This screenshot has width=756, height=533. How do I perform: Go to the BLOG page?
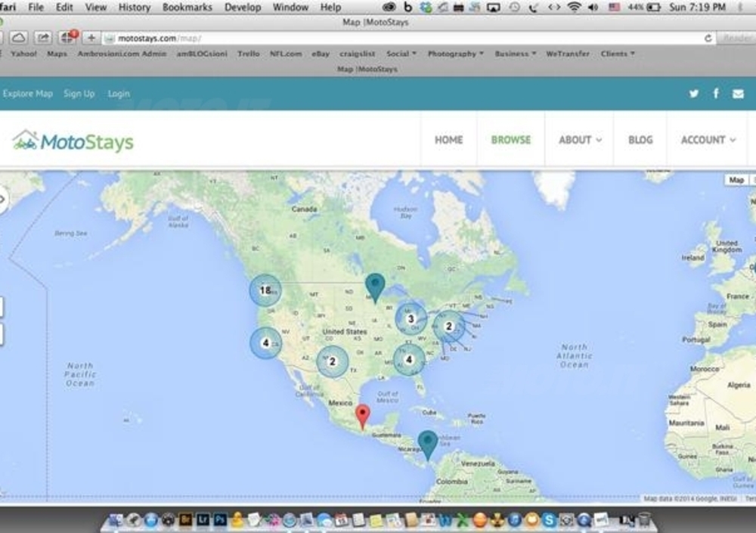pyautogui.click(x=640, y=140)
